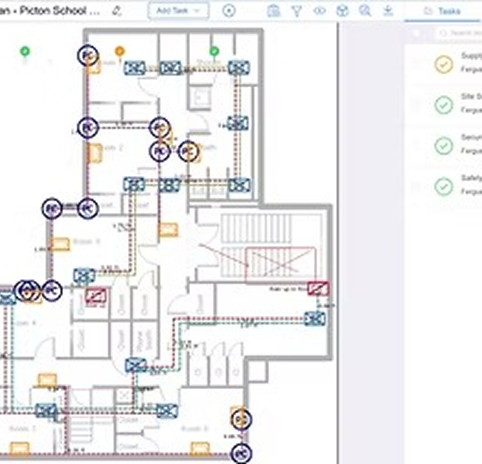
Task: Click the 3D cube icon in toolbar
Action: [x=342, y=11]
